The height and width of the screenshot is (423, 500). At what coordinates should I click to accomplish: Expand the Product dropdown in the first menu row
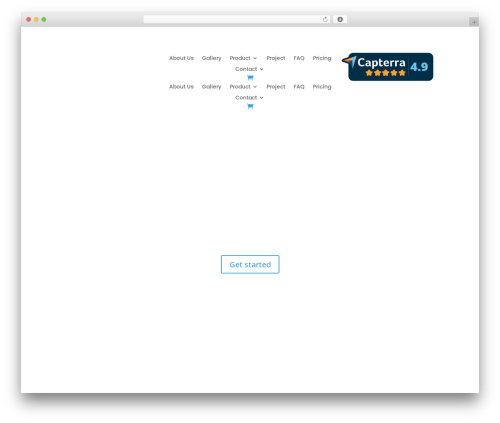(243, 58)
